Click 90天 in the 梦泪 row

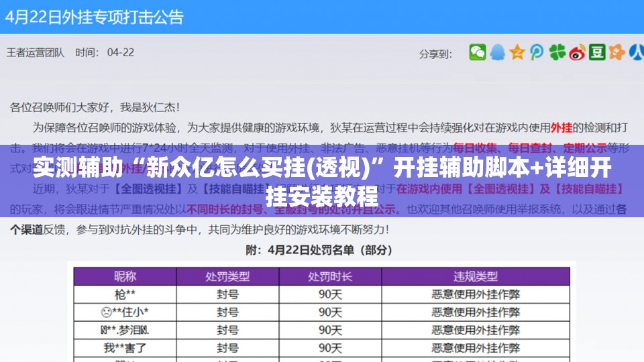coord(330,330)
